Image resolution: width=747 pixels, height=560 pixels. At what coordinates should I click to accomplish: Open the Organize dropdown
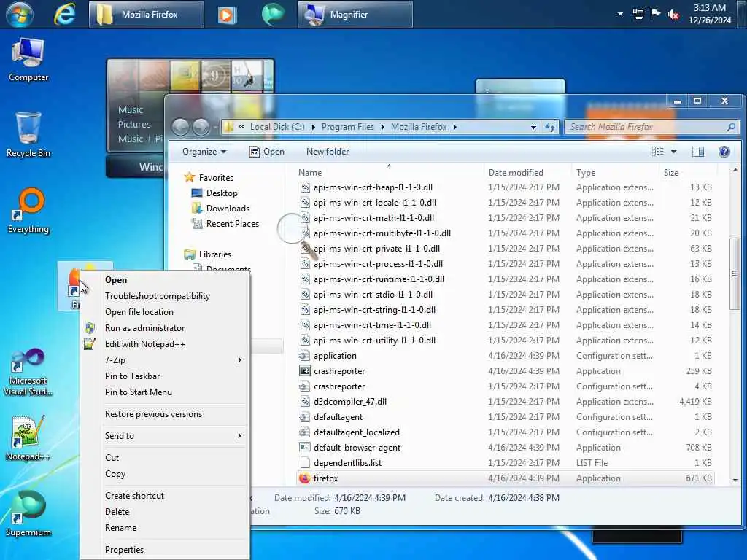[204, 152]
